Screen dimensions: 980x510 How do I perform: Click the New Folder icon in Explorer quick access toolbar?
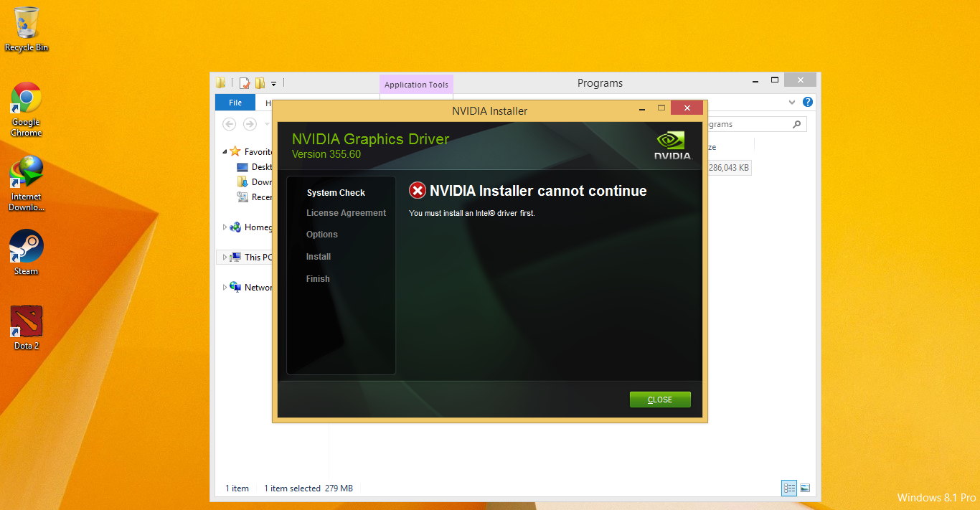tap(260, 83)
